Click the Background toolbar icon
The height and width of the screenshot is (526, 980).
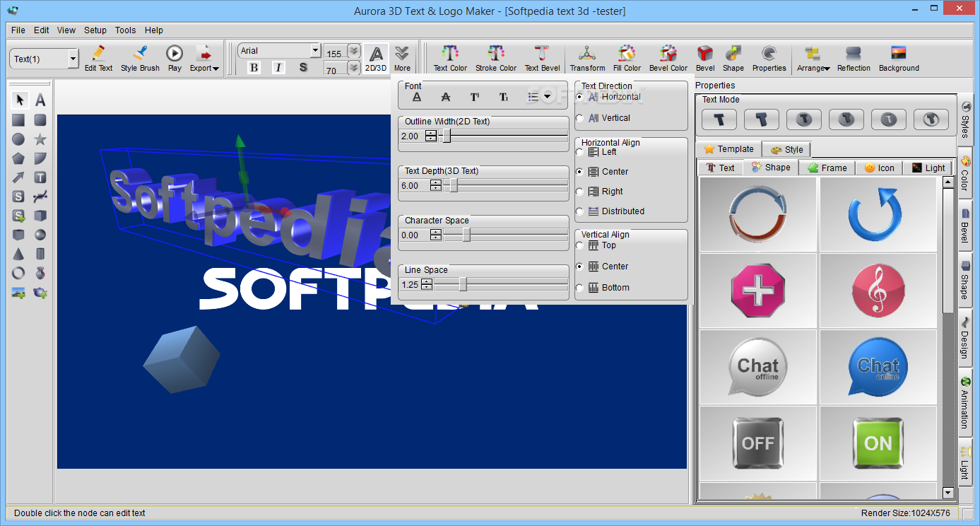point(899,58)
